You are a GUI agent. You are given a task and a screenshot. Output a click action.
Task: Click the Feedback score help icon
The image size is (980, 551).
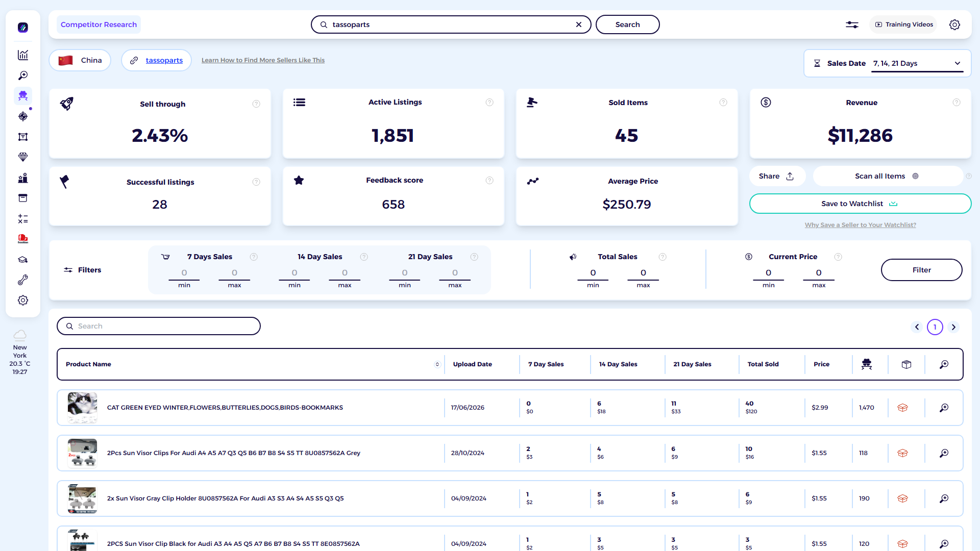(489, 180)
